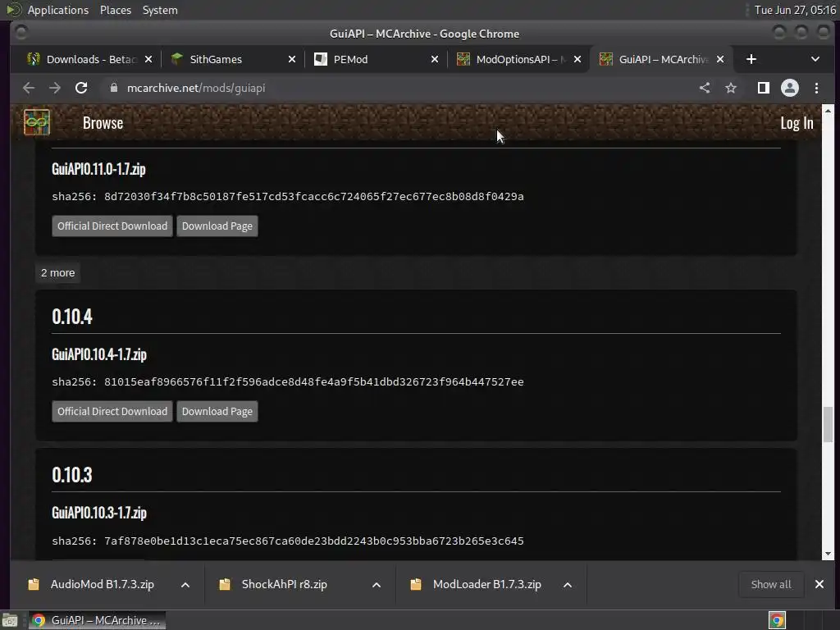
Task: Click the page scrollbar thumb
Action: click(829, 425)
